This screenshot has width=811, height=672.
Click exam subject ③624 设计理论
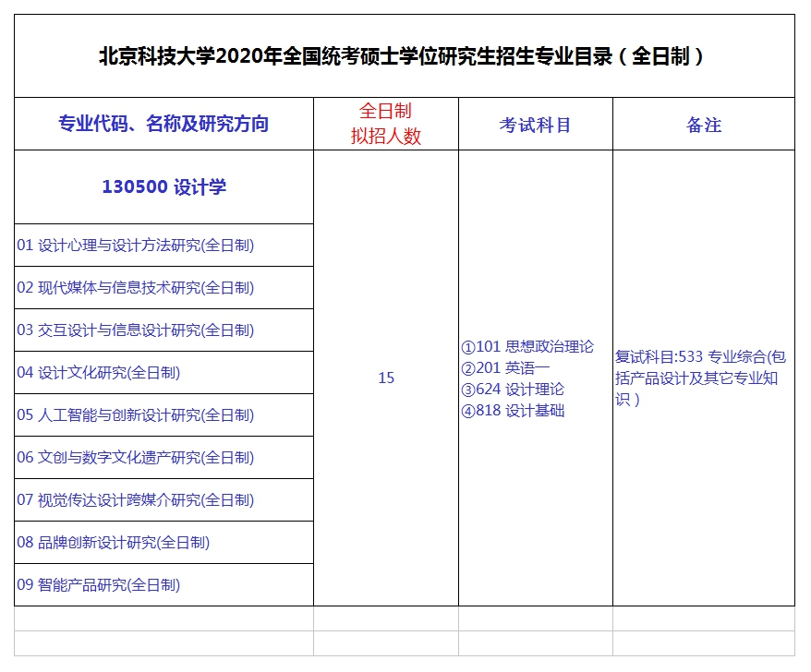point(513,390)
